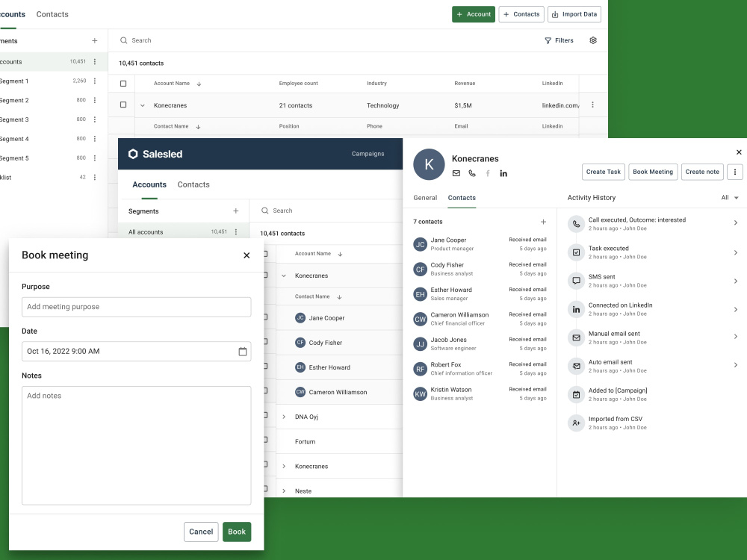747x560 pixels.
Task: Open the All filter dropdown in Activity History
Action: (x=730, y=198)
